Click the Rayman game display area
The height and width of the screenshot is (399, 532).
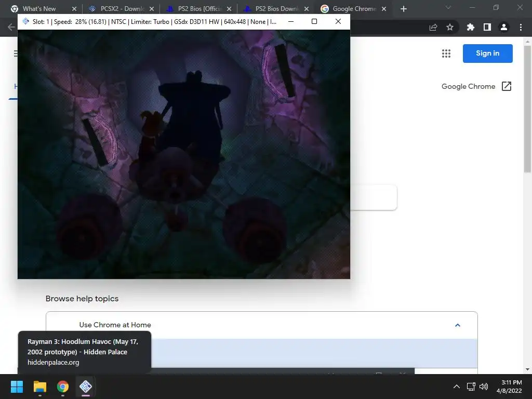pyautogui.click(x=184, y=154)
